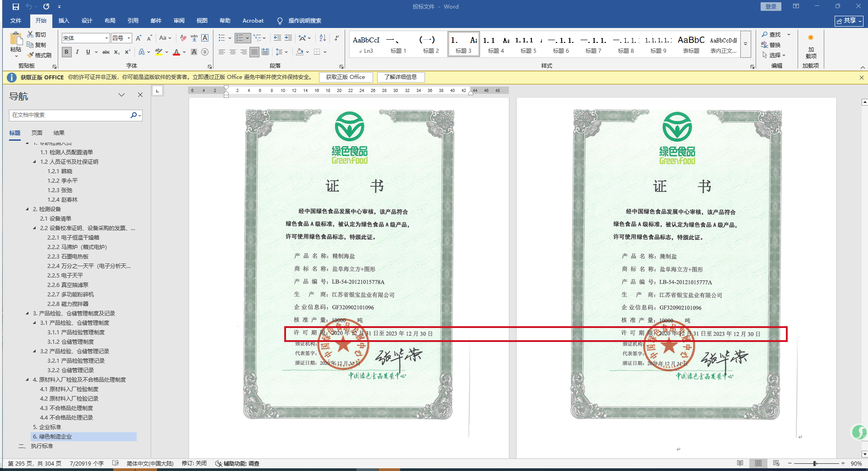Image resolution: width=868 pixels, height=471 pixels.
Task: Insert an enclosed character (字 in circle)
Action: [205, 52]
